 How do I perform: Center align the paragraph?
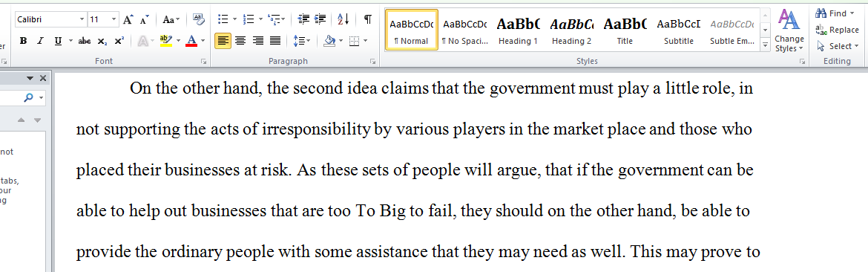click(x=240, y=40)
